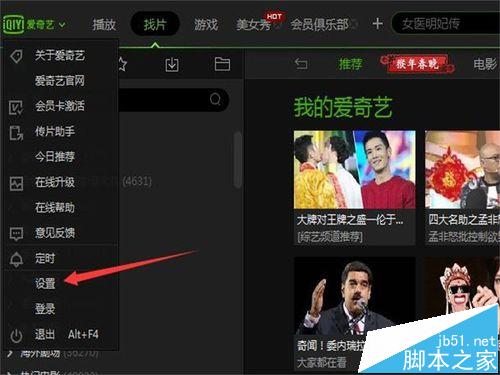Open 关于爱奇艺 menu entry
This screenshot has height=375, width=500.
click(x=60, y=55)
